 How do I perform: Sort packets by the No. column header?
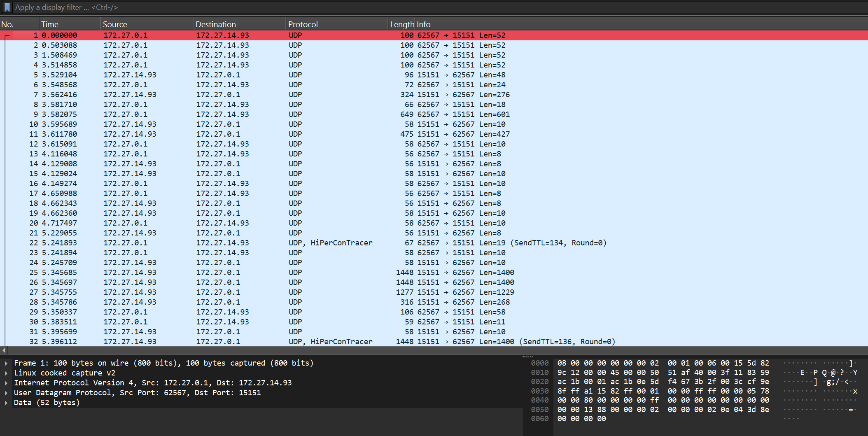(19, 24)
